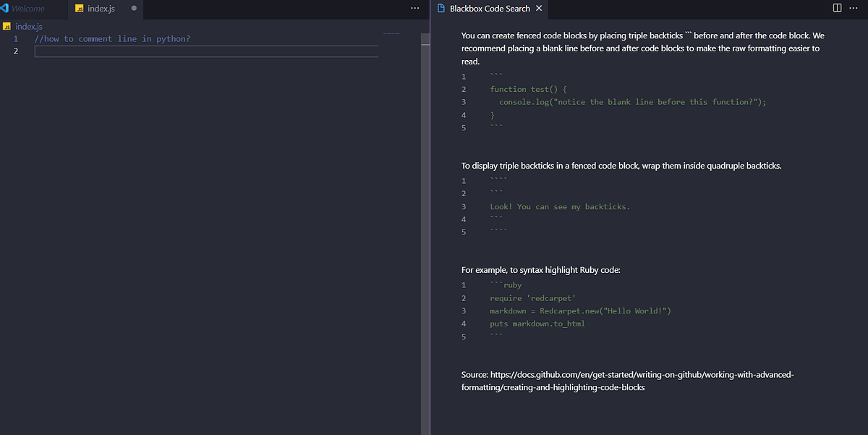The image size is (868, 435).
Task: Click line number 1 in the editor
Action: pyautogui.click(x=15, y=38)
